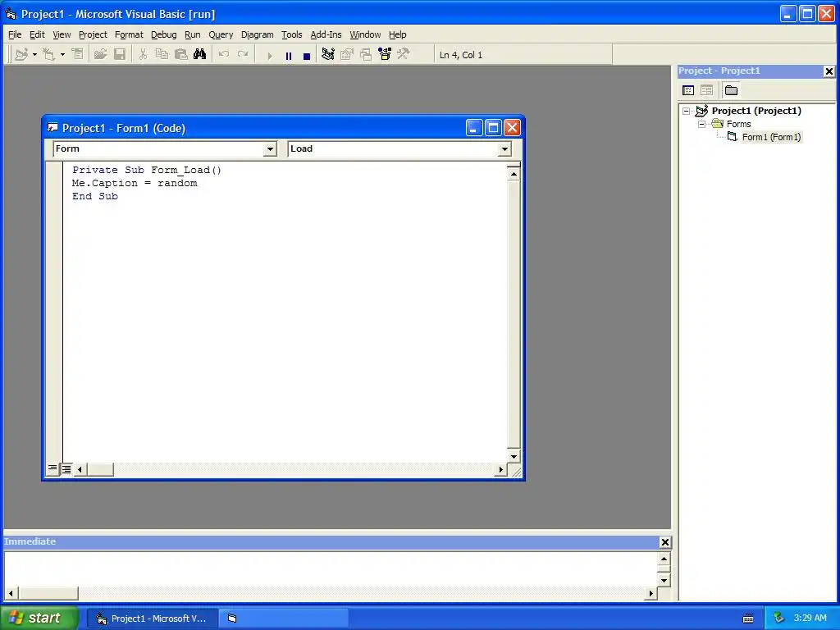Click inside the Immediate window text area
The width and height of the screenshot is (840, 630).
[331, 569]
